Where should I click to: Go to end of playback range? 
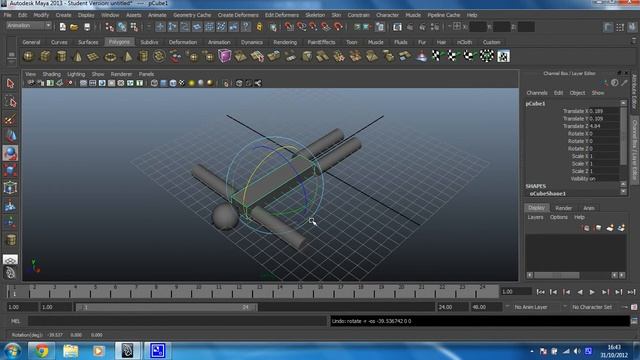631,292
